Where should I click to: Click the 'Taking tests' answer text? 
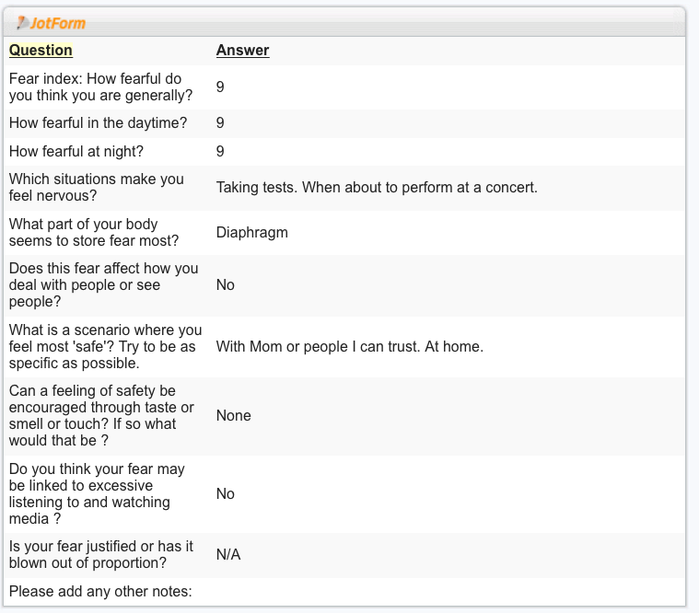[377, 187]
